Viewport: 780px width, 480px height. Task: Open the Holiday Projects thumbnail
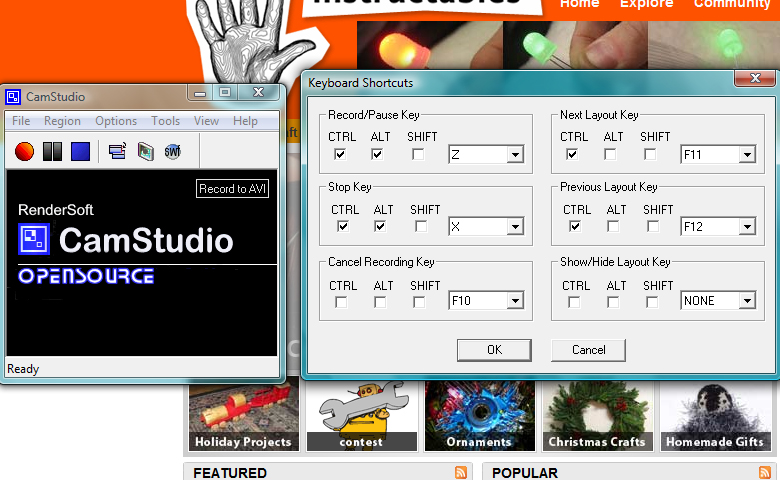pyautogui.click(x=243, y=416)
